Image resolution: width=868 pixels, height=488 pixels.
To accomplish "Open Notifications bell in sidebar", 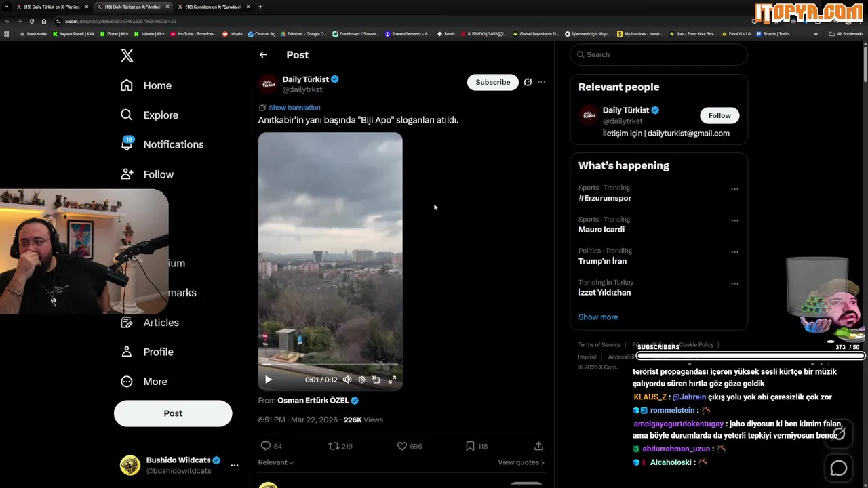I will [x=127, y=144].
